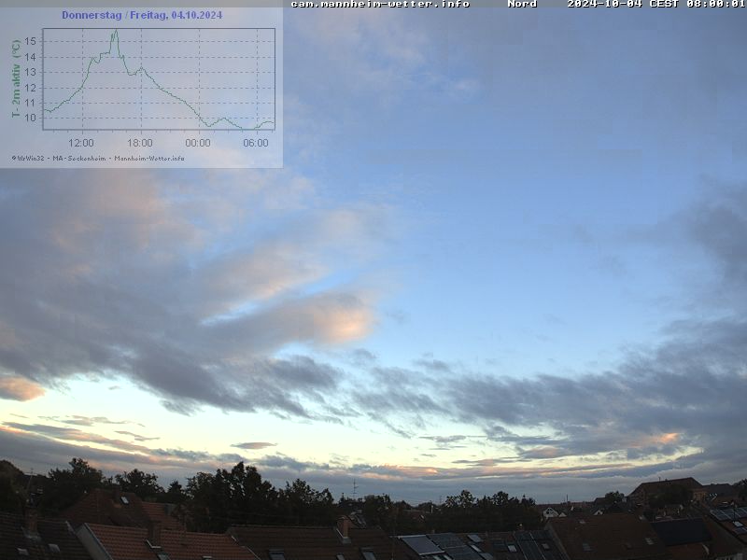The image size is (747, 560).
Task: Click the 15 value on temperature axis
Action: point(31,42)
